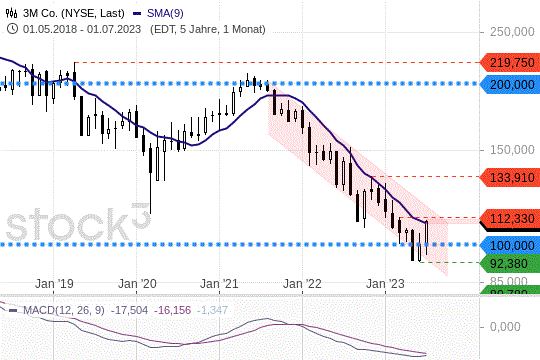Viewport: 540px width, 360px height.
Task: Click the MACD legend line marker
Action: (13, 310)
